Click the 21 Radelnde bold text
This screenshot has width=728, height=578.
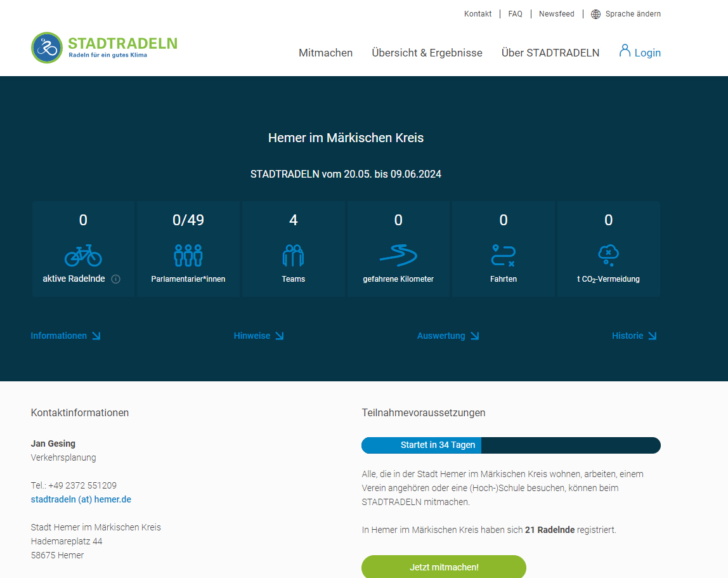(550, 530)
